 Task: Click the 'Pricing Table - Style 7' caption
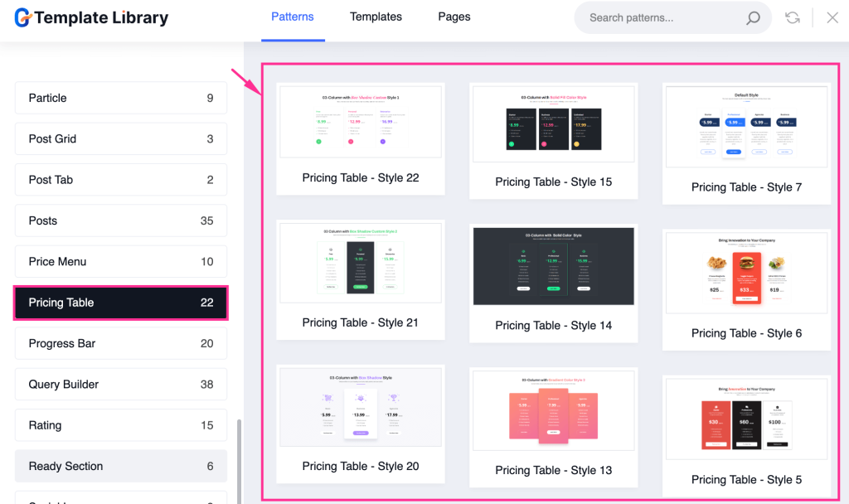(x=747, y=187)
